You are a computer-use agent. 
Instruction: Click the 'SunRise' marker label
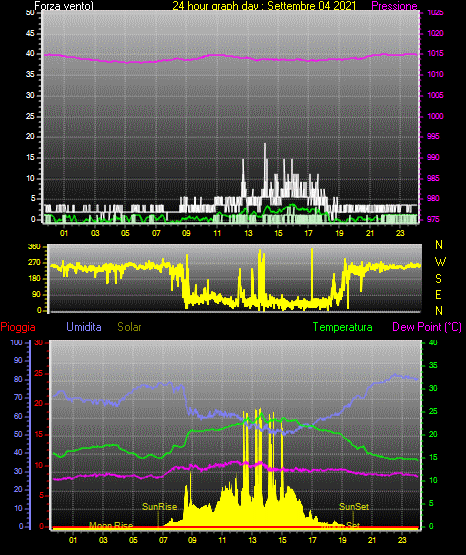coord(160,507)
